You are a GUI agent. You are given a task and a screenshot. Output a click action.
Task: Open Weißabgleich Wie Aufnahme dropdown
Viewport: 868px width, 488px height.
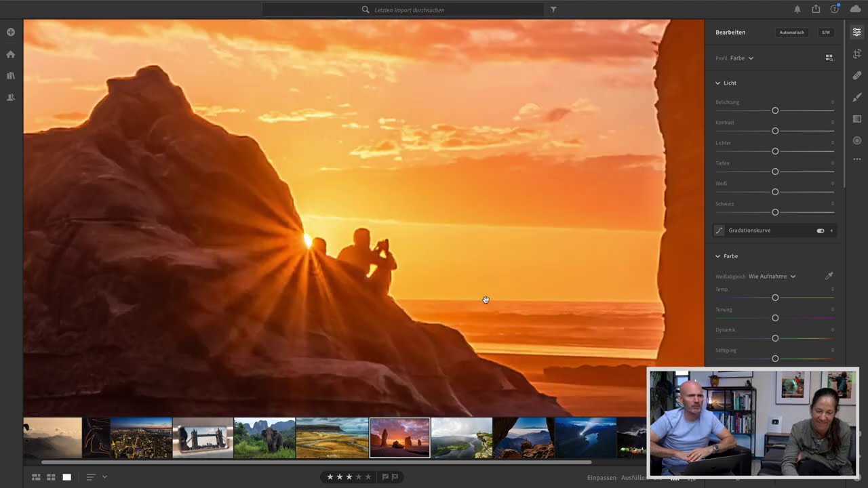pyautogui.click(x=772, y=277)
